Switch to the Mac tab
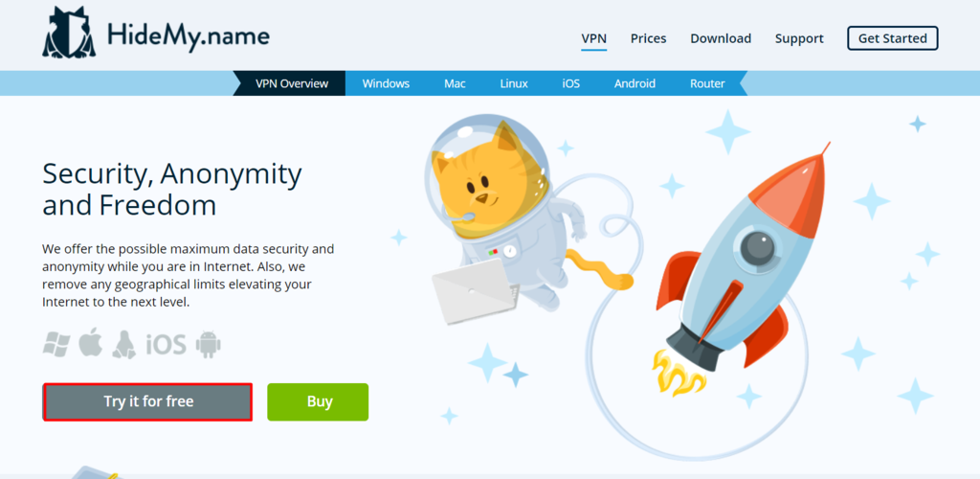Viewport: 980px width, 479px height. (x=455, y=83)
